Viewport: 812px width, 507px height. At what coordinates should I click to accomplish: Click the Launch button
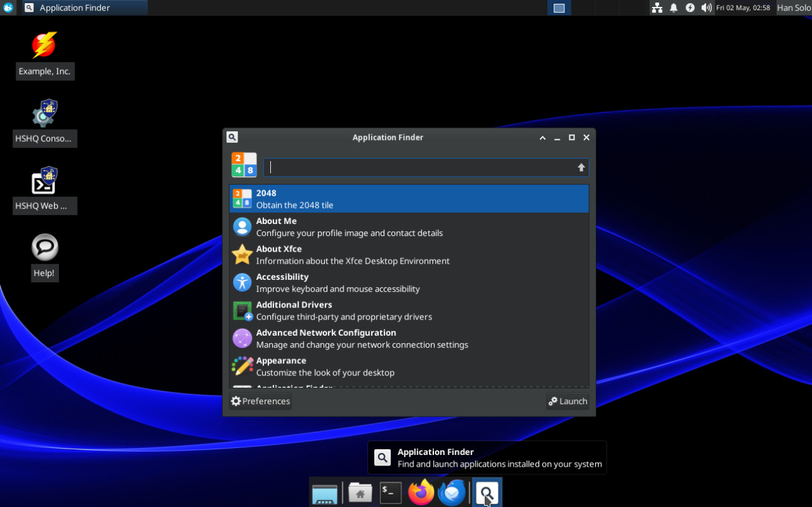pos(567,402)
